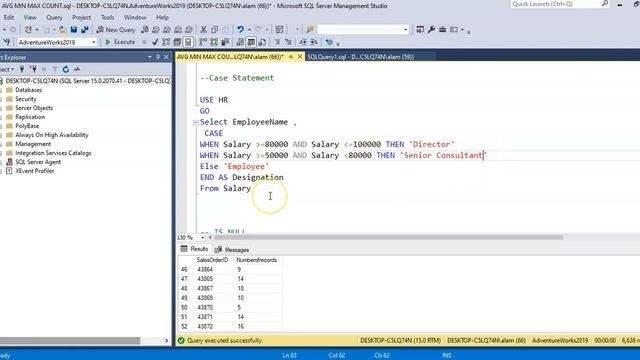The width and height of the screenshot is (640, 360).
Task: Toggle Results to Grid icon
Action: point(251,42)
